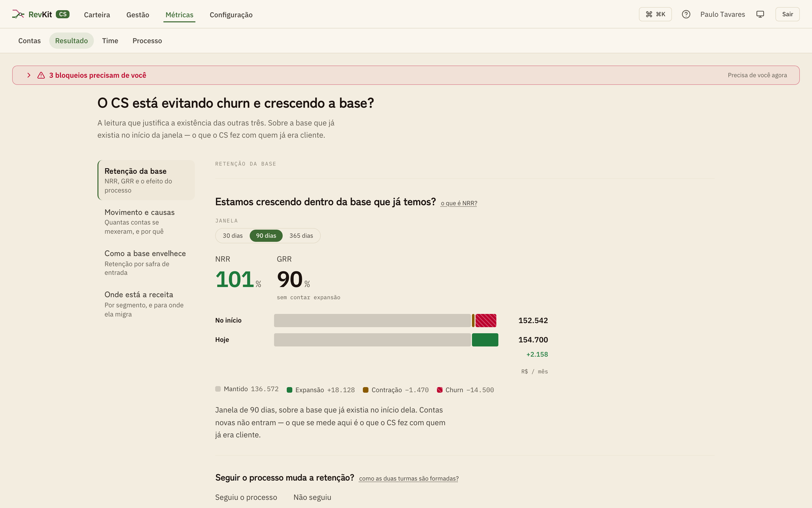Open the Como a base envelhece section

point(146,262)
